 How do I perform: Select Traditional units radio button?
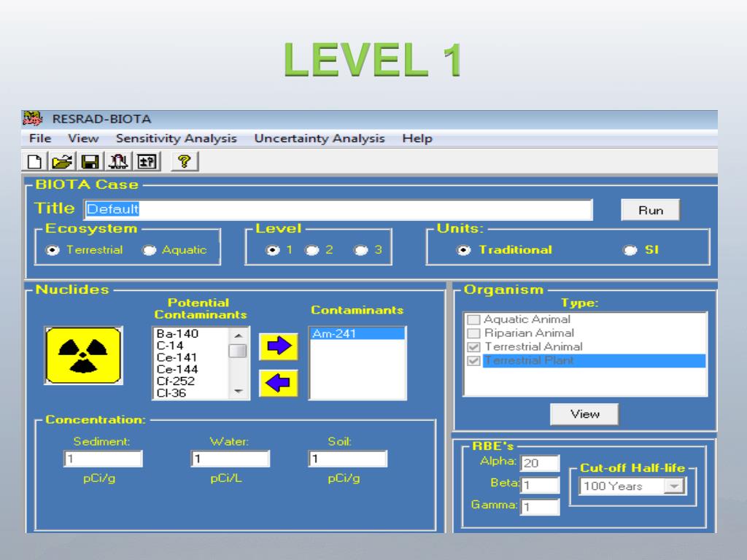point(463,251)
